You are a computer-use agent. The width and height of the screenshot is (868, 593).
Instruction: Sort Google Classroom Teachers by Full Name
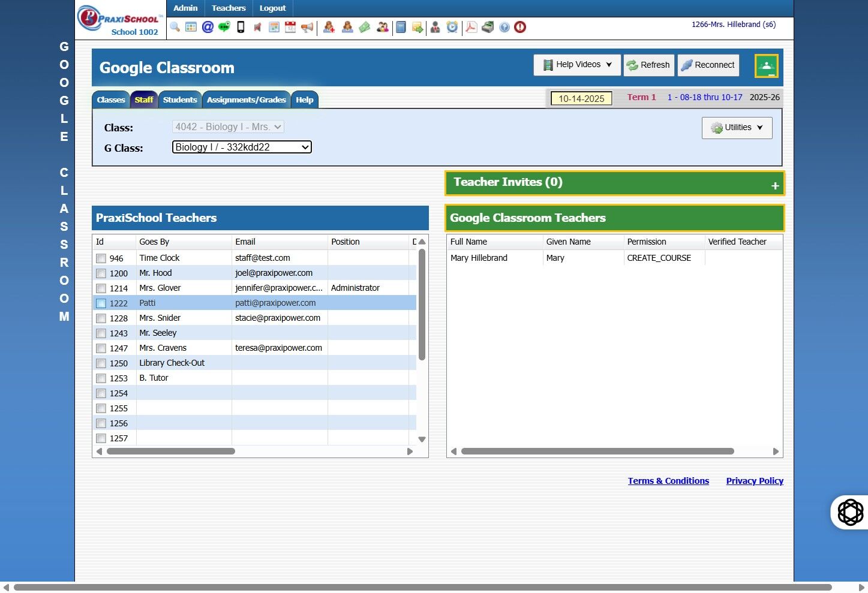(495, 242)
